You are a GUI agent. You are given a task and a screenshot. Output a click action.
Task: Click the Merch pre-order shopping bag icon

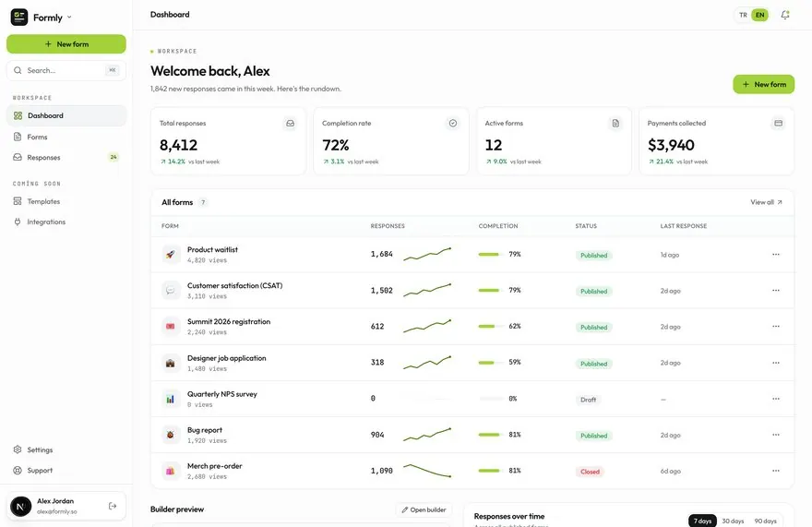[x=171, y=471]
